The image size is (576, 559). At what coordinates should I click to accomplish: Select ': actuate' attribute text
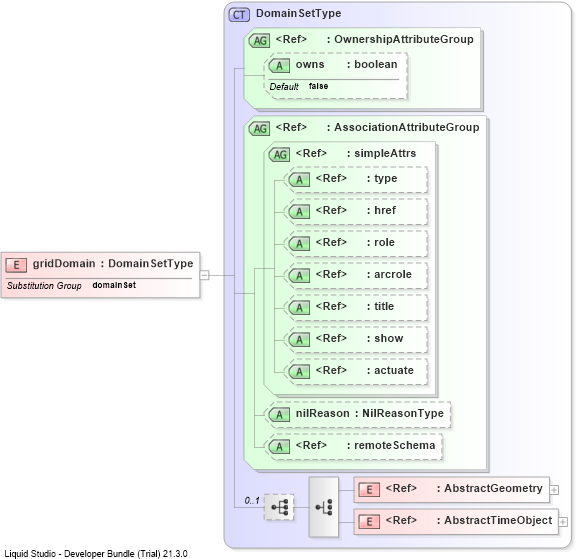390,370
